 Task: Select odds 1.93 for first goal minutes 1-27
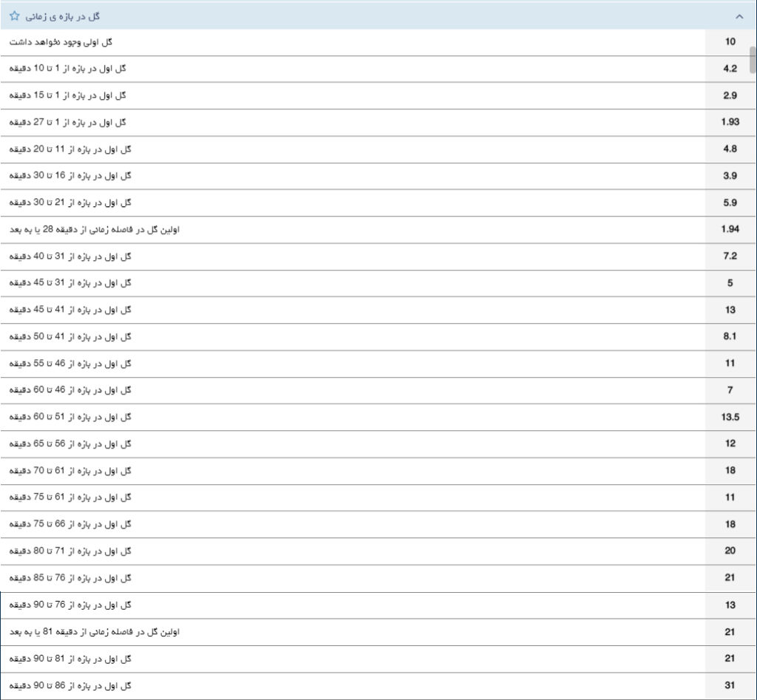click(x=730, y=122)
